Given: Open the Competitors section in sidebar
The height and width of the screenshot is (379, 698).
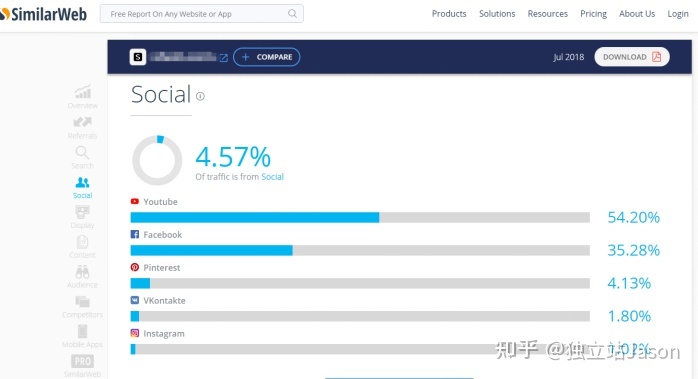Looking at the screenshot, I should point(82,307).
